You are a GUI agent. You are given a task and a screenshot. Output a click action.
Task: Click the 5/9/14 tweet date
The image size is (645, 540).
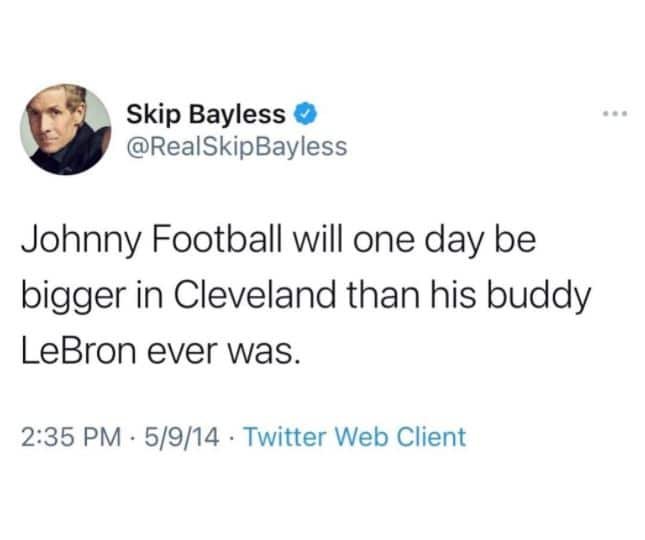(181, 437)
